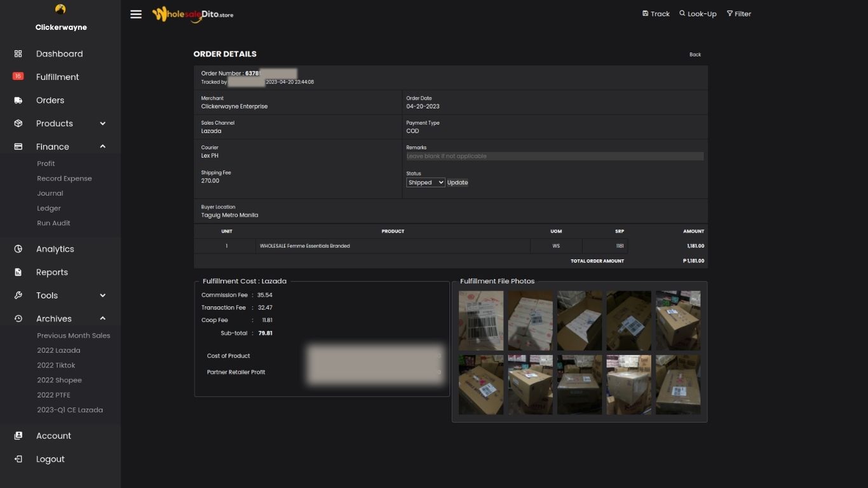868x488 pixels.
Task: Open the Shipped status dropdown
Action: (425, 182)
